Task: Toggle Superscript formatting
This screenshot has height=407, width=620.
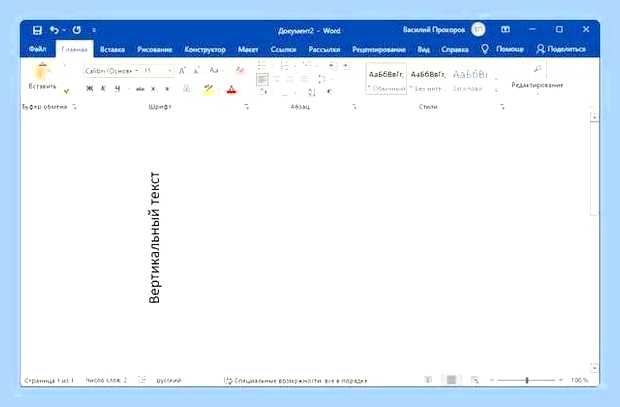Action: coord(167,89)
